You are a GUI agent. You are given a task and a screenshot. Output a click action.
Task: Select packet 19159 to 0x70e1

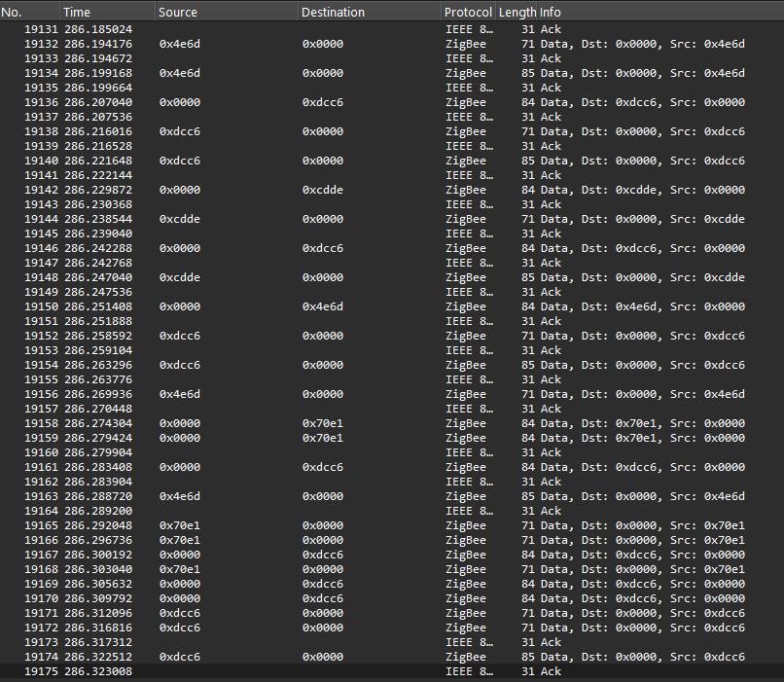pyautogui.click(x=392, y=438)
